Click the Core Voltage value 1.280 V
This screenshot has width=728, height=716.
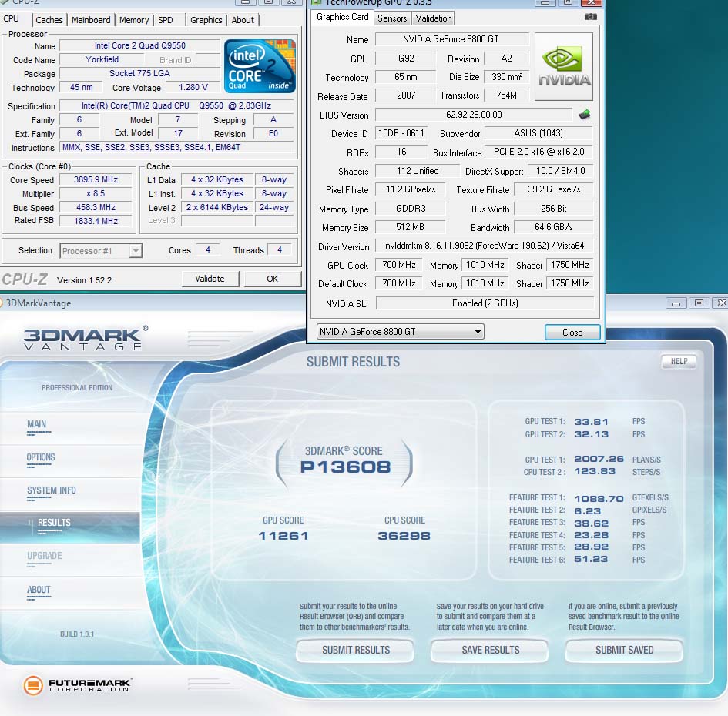click(x=193, y=87)
